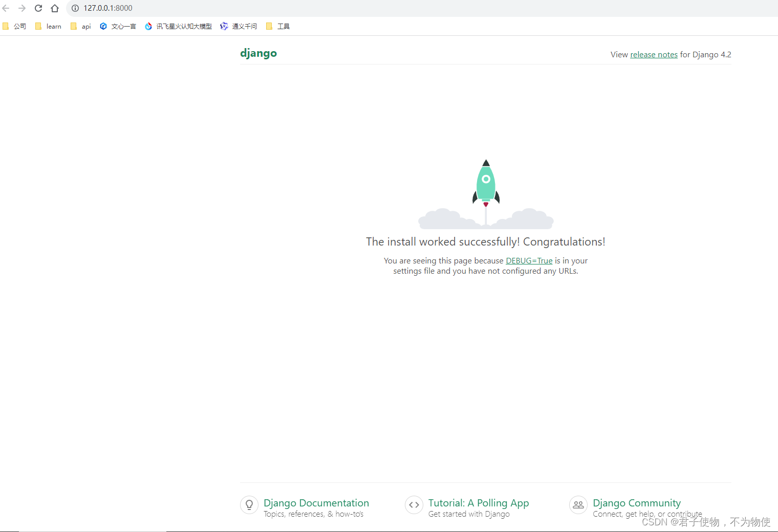Open the learn bookmark folder
Screen dimensions: 778x532
[48, 26]
